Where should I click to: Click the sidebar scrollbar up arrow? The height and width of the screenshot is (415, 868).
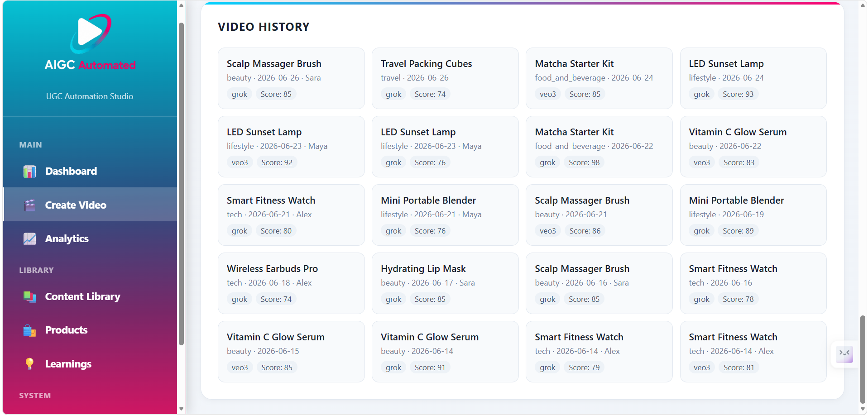click(x=181, y=5)
